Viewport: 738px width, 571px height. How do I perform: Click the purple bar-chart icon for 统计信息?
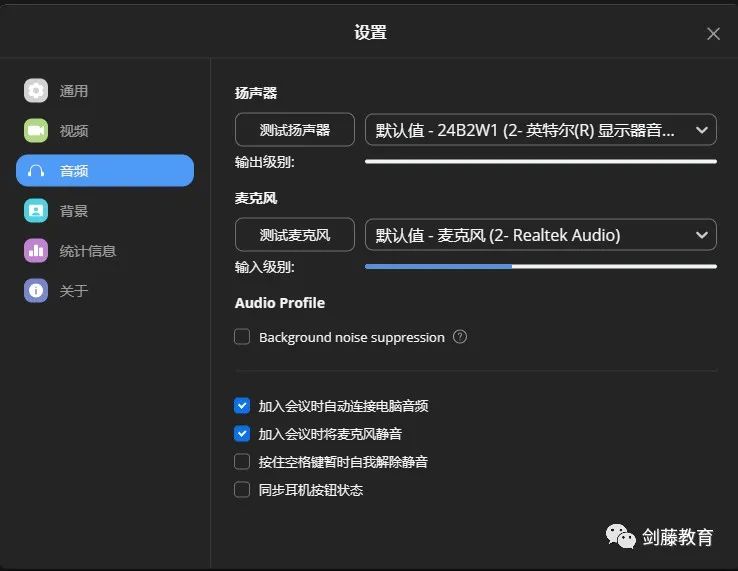coord(36,250)
